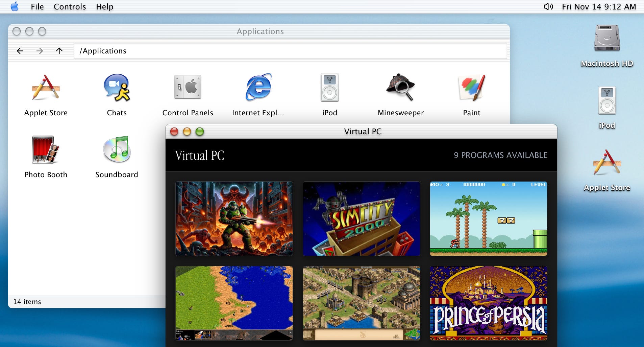Launch Internet Explorer from Applications window
The image size is (644, 347).
(258, 87)
